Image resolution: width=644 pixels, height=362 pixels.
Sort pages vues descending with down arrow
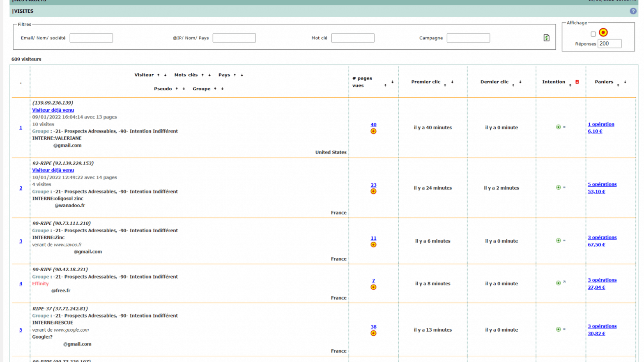(392, 82)
